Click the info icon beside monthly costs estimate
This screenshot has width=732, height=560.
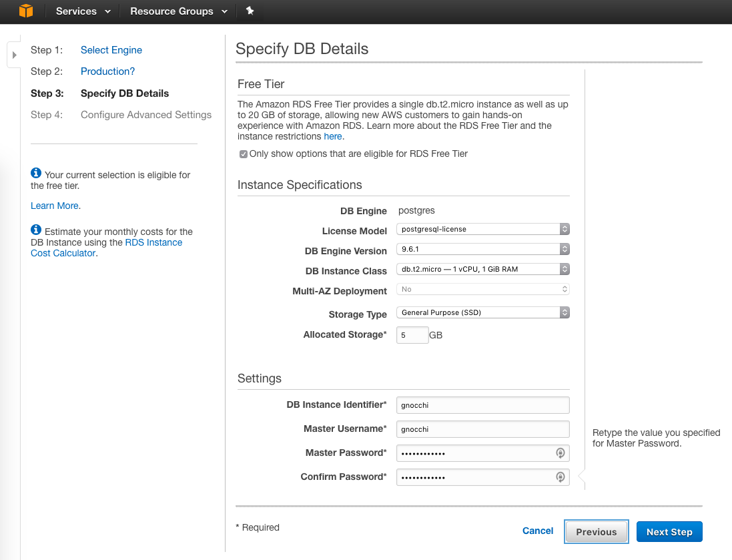pos(36,230)
